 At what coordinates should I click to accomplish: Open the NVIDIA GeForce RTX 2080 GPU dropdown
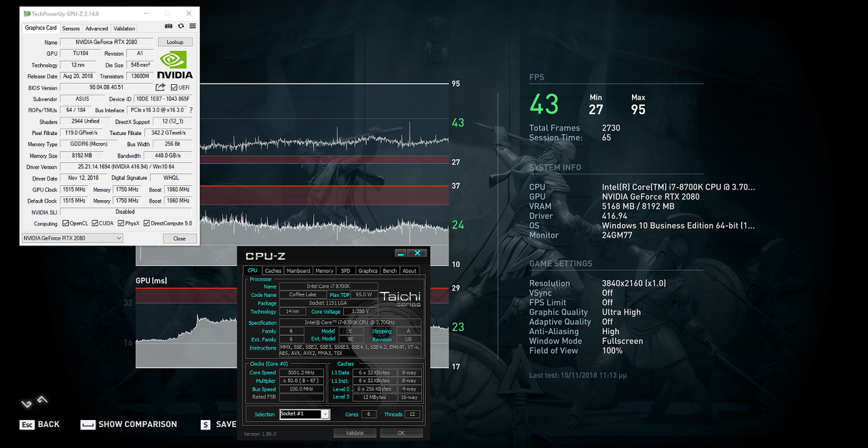point(73,238)
